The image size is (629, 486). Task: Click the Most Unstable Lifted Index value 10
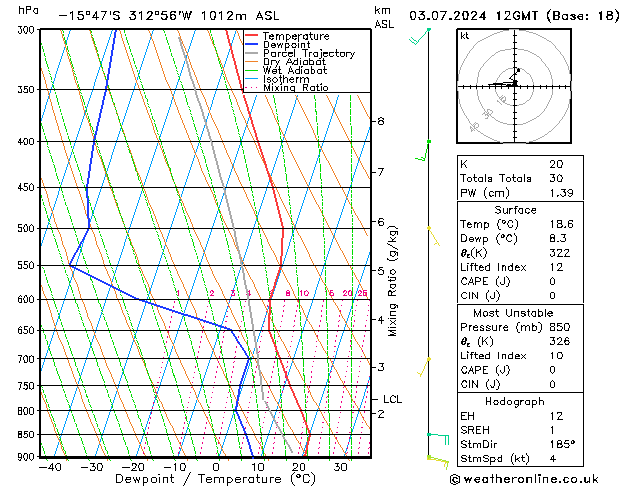pyautogui.click(x=556, y=356)
